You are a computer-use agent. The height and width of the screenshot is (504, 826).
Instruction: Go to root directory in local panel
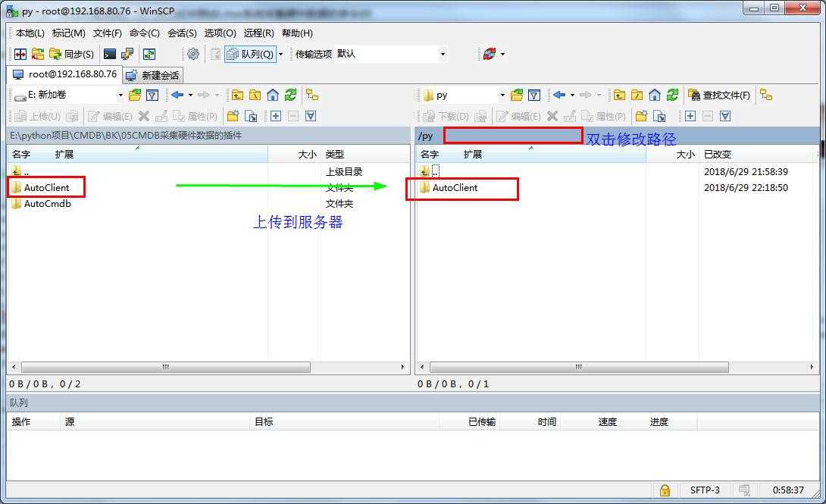pos(255,95)
